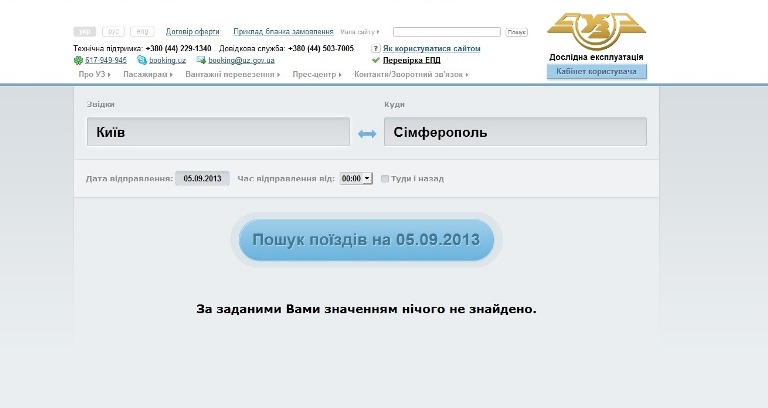
Task: Click the Skype booking.uz icon
Action: 142,60
